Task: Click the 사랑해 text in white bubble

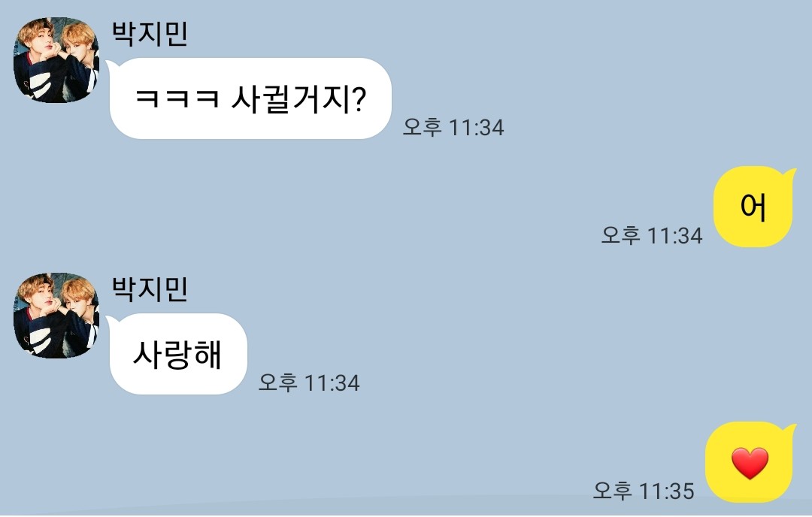Action: click(177, 355)
